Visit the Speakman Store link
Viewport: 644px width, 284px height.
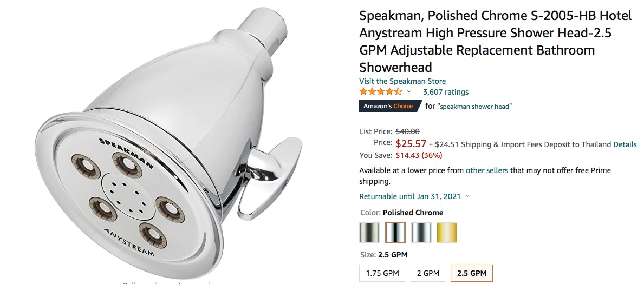coord(402,81)
